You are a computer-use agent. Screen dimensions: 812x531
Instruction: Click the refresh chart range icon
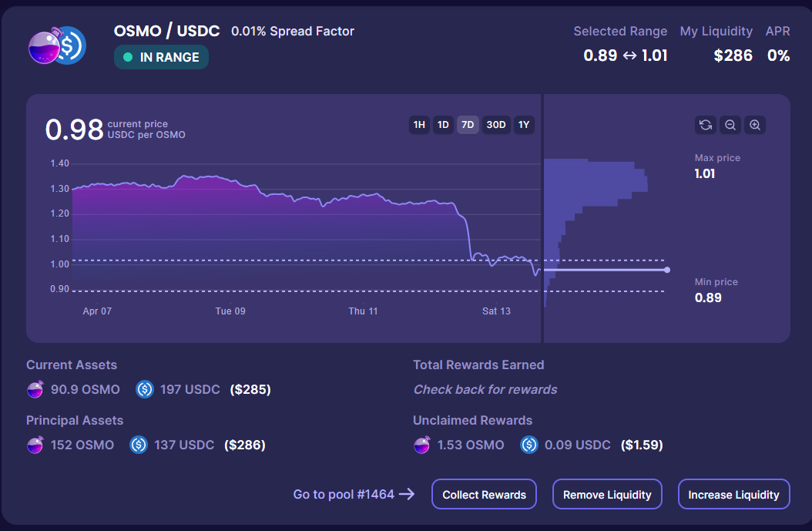pyautogui.click(x=705, y=125)
